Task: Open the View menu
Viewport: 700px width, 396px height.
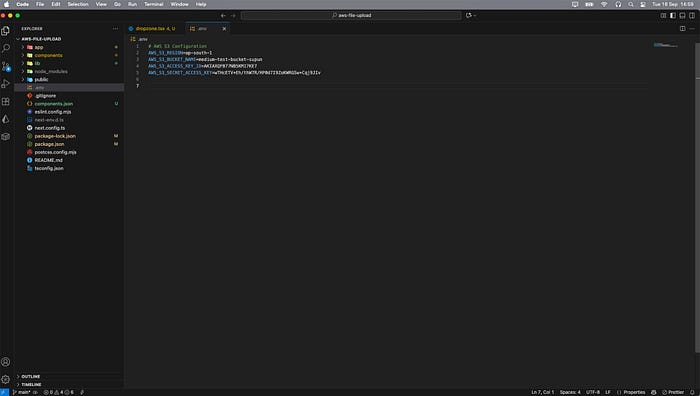Action: (101, 4)
